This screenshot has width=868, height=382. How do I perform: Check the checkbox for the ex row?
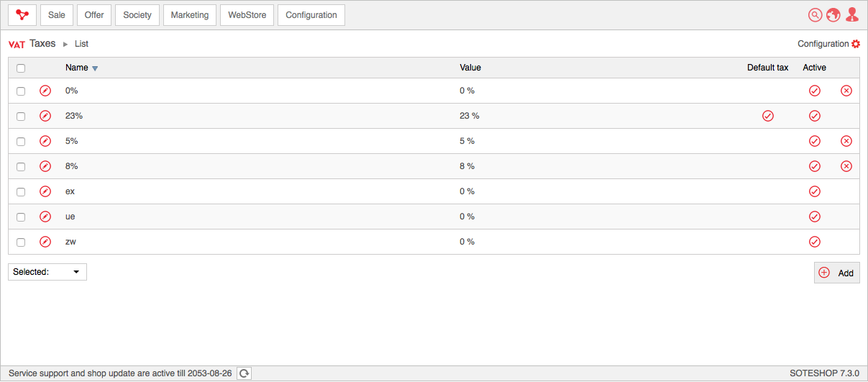point(21,192)
